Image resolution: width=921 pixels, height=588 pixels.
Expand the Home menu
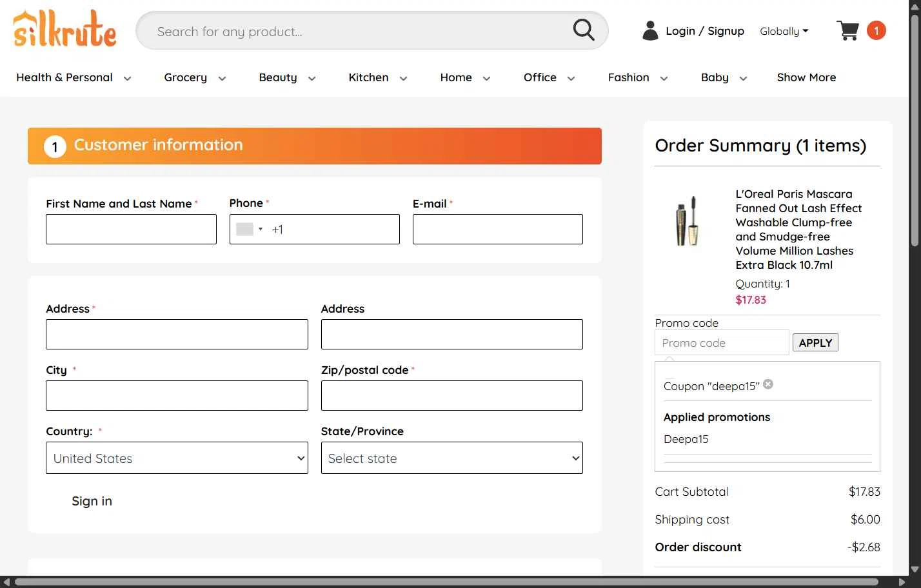click(465, 77)
